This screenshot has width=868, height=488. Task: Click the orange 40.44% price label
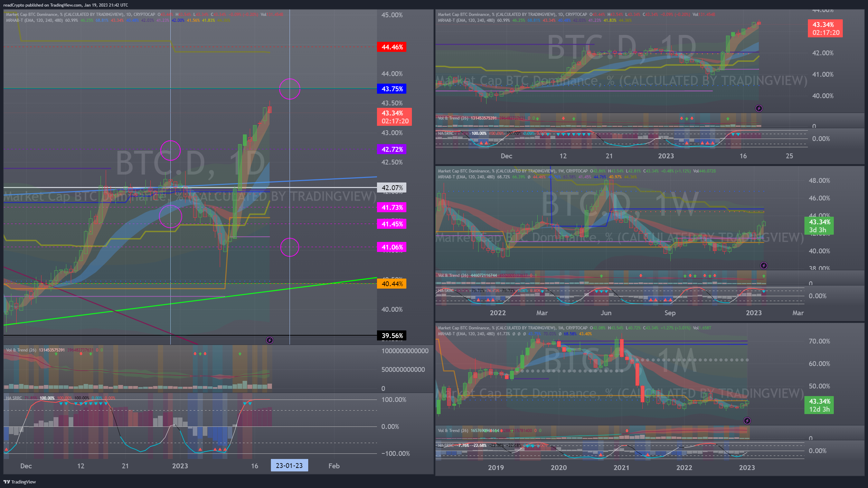click(392, 284)
